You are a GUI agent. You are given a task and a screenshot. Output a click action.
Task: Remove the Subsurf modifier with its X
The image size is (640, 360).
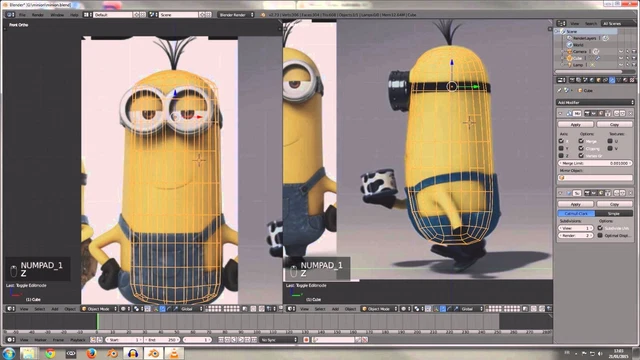pos(631,193)
